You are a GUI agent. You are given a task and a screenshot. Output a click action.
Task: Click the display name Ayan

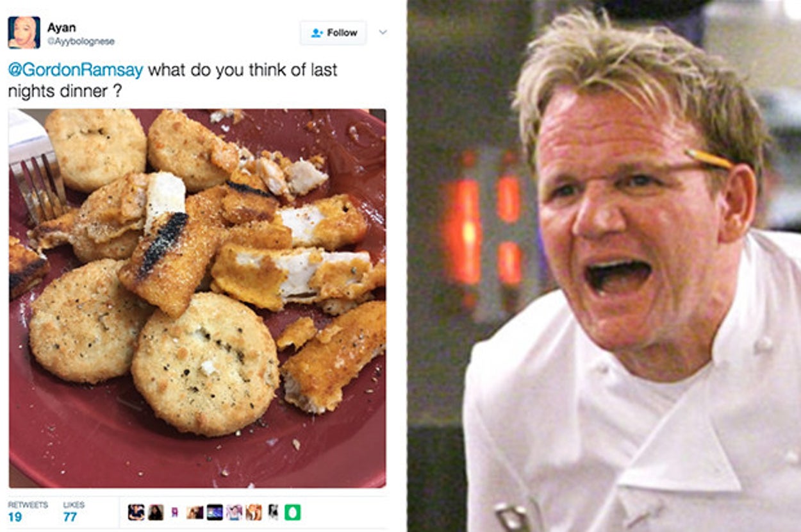tap(62, 28)
